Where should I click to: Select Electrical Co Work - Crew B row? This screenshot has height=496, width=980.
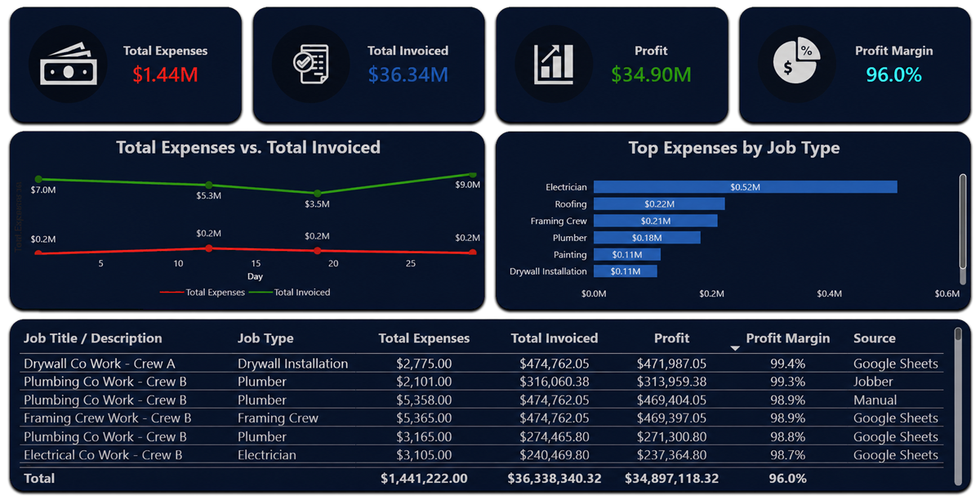(482, 455)
